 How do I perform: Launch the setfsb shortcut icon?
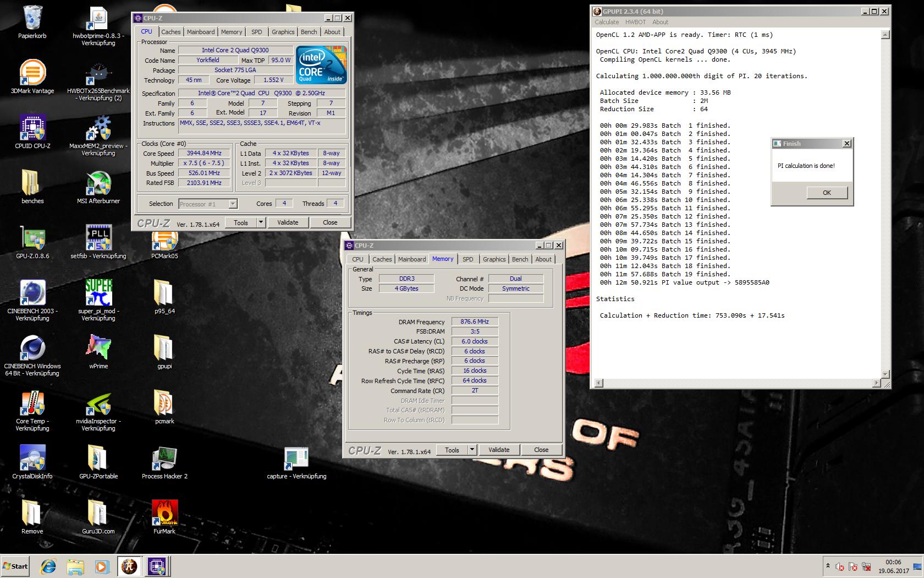(98, 242)
